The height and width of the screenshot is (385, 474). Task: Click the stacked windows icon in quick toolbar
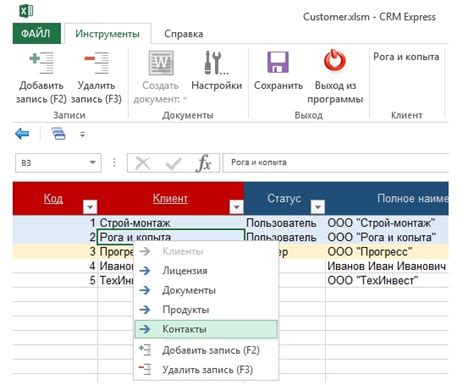pos(58,134)
